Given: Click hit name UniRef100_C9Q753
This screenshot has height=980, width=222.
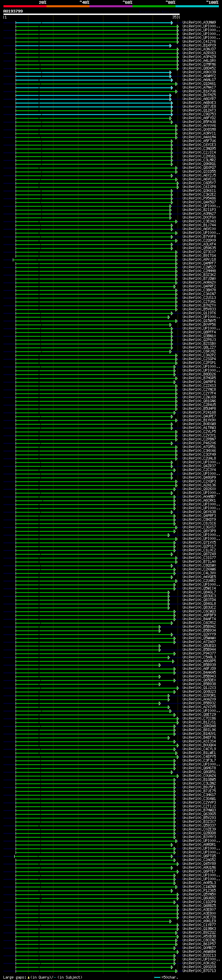Looking at the screenshot, I should click(199, 114).
